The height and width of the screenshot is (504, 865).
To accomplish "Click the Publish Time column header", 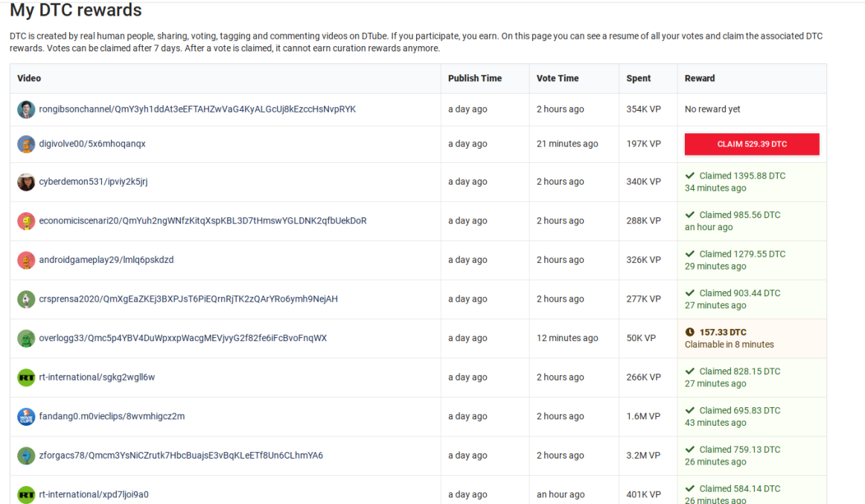I will pos(475,78).
